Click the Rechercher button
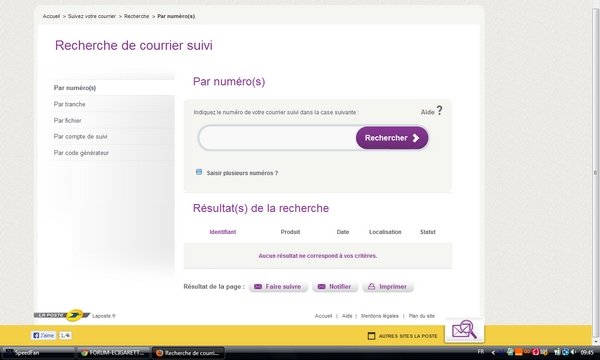This screenshot has width=600, height=360. (392, 138)
